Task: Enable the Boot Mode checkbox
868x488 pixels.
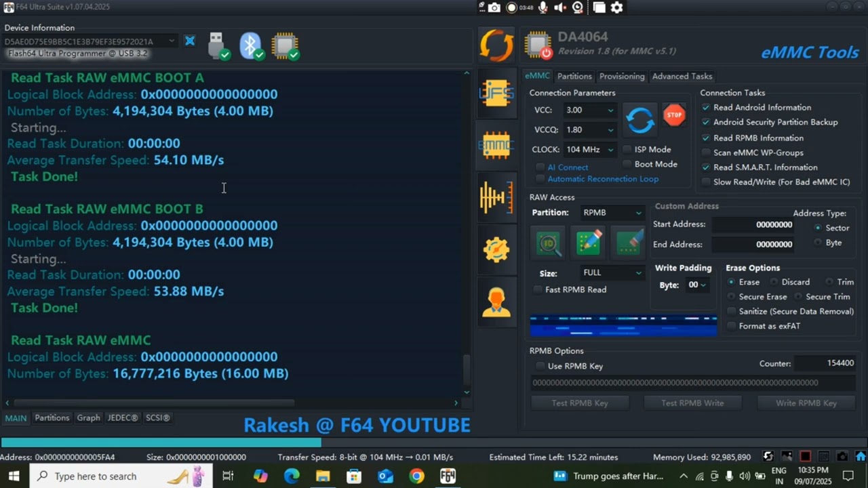Action: pos(627,165)
